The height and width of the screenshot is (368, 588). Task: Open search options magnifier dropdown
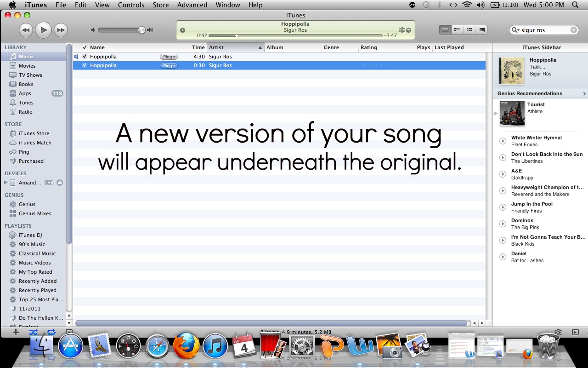(516, 30)
